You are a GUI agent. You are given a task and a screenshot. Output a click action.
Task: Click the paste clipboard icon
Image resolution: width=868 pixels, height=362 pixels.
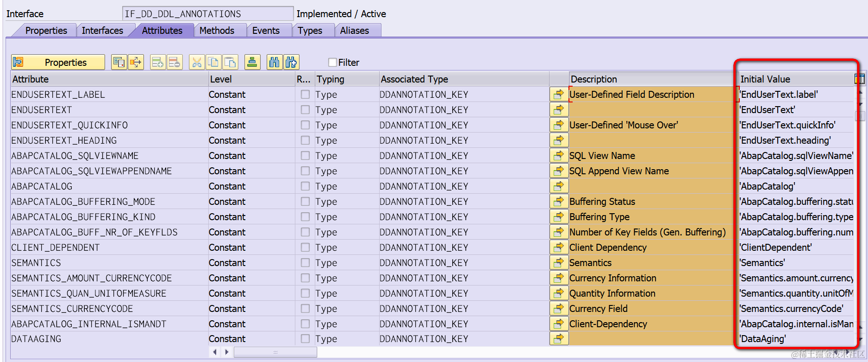pyautogui.click(x=230, y=62)
